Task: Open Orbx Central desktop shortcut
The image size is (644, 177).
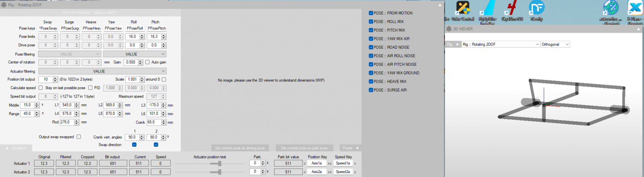Action: click(463, 11)
